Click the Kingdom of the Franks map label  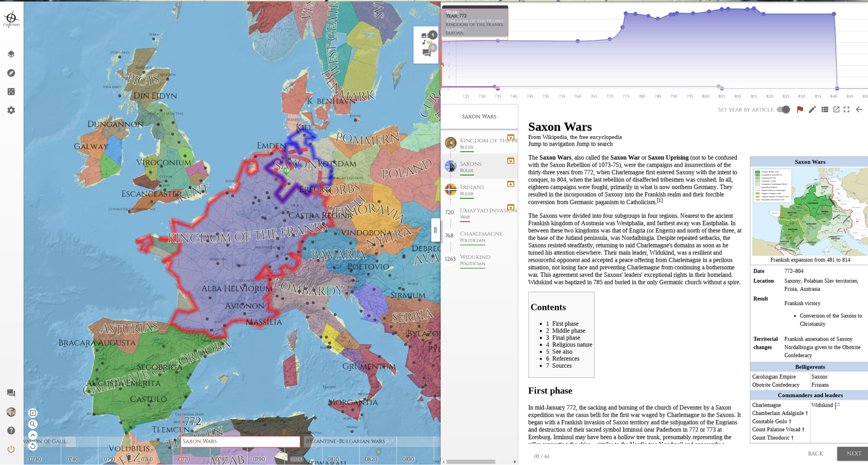click(x=247, y=234)
